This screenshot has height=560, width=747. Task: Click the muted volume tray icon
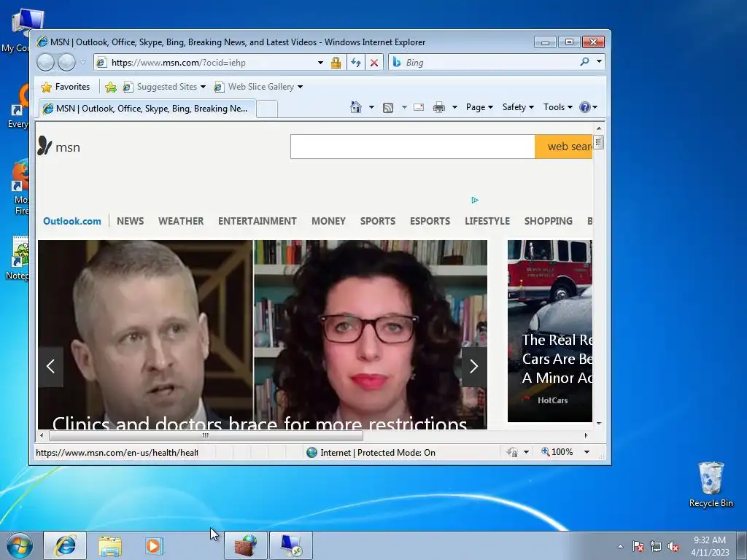coord(673,547)
